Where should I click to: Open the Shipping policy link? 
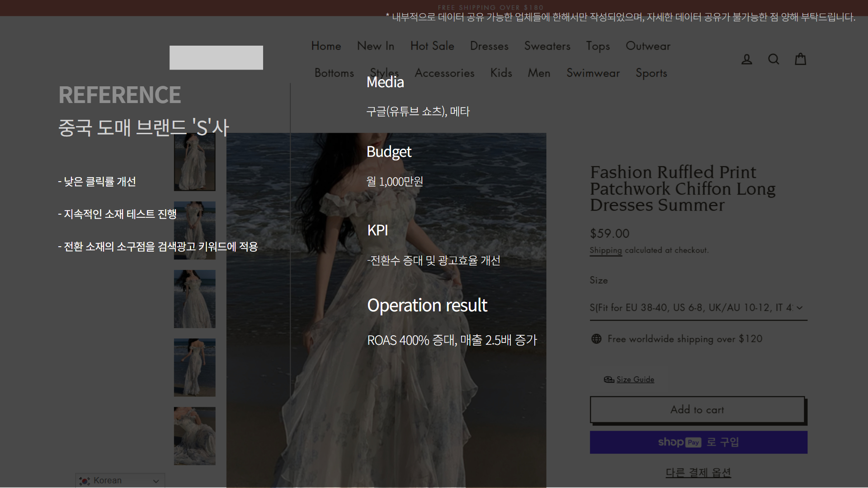605,250
